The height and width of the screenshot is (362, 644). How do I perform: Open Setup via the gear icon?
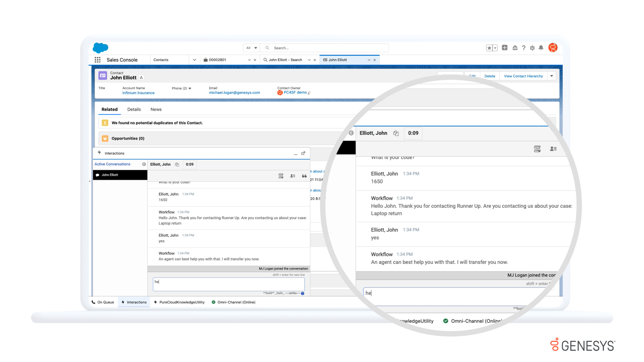click(532, 48)
